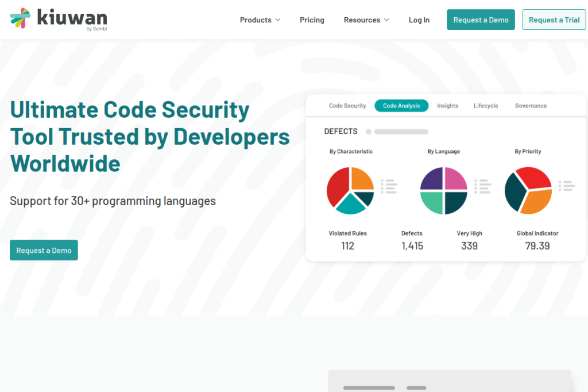
Task: Click the 'Ultimate Code Security Tool' headline
Action: [x=150, y=136]
